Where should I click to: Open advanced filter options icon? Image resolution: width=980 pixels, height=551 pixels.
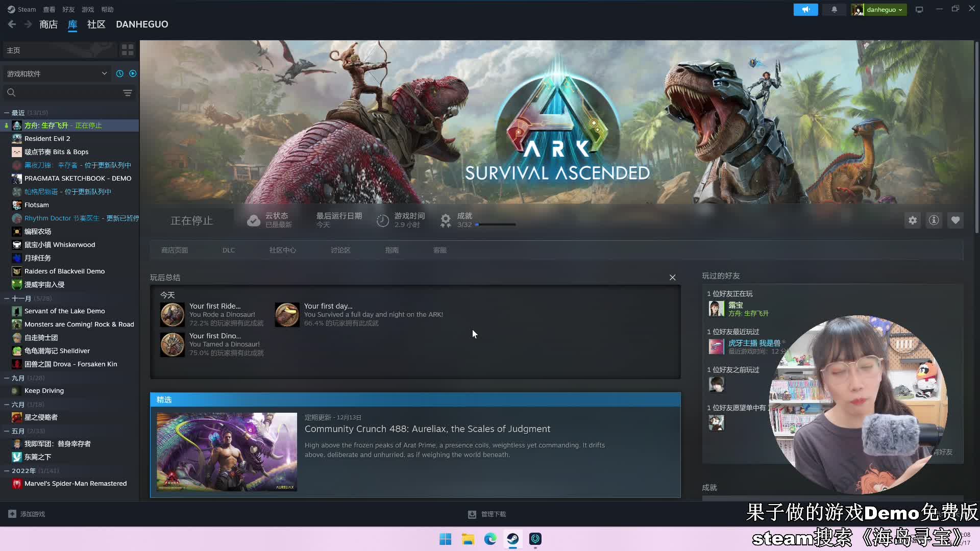pyautogui.click(x=128, y=93)
